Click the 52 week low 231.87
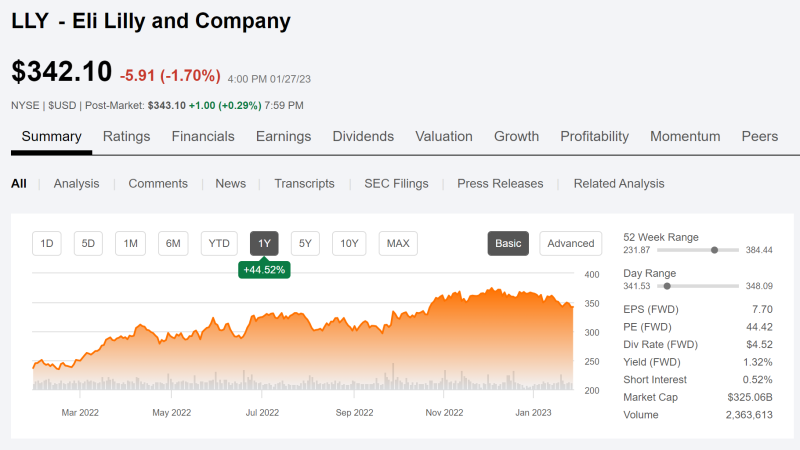The image size is (800, 450). click(x=637, y=250)
